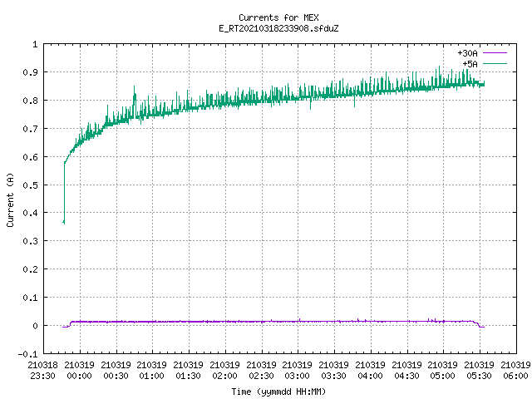Screen dimensions: 532x399
Task: Click x-axis tick label 210319 00:30
Action: click(116, 370)
